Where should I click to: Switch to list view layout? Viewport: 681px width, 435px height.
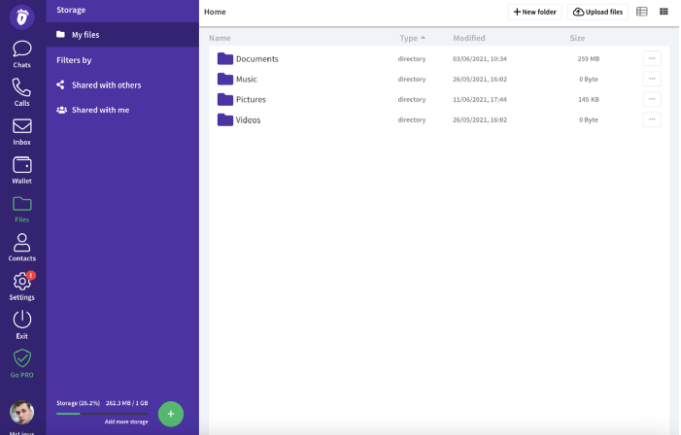click(641, 12)
